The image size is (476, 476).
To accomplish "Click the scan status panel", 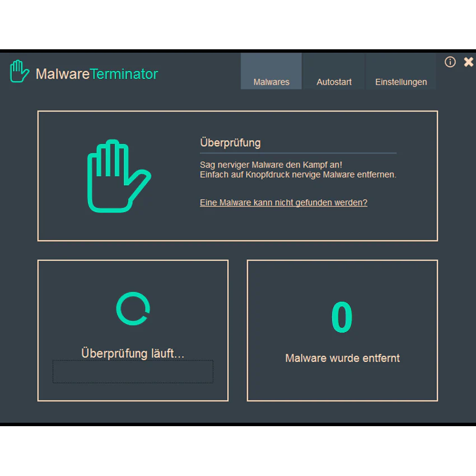I will (133, 330).
